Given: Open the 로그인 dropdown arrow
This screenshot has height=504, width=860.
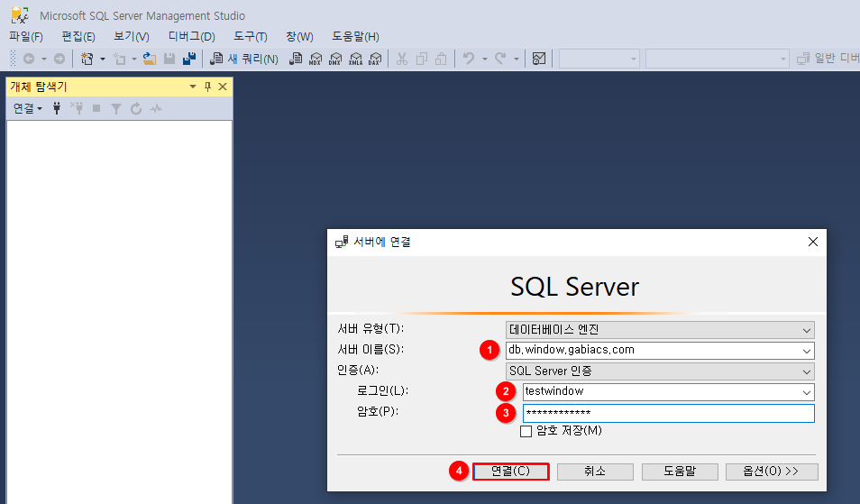Looking at the screenshot, I should 806,393.
